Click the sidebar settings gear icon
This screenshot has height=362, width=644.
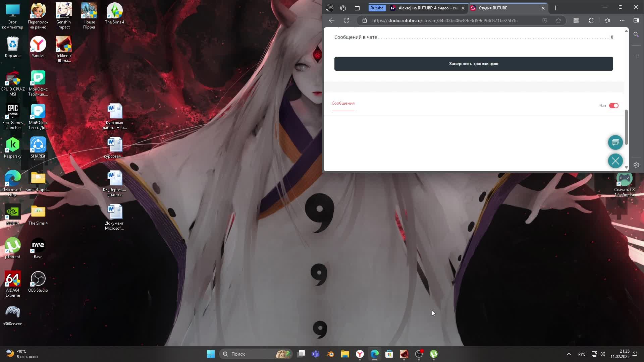tap(636, 165)
